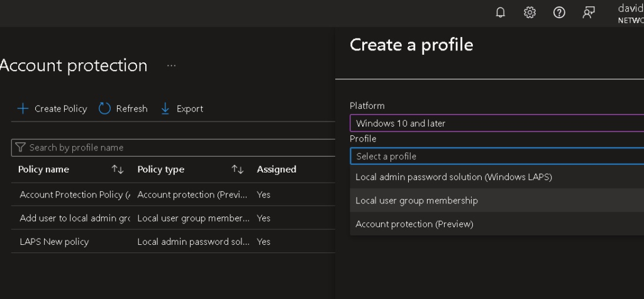Image resolution: width=644 pixels, height=299 pixels.
Task: Open the LAPS New policy entry
Action: tap(54, 242)
